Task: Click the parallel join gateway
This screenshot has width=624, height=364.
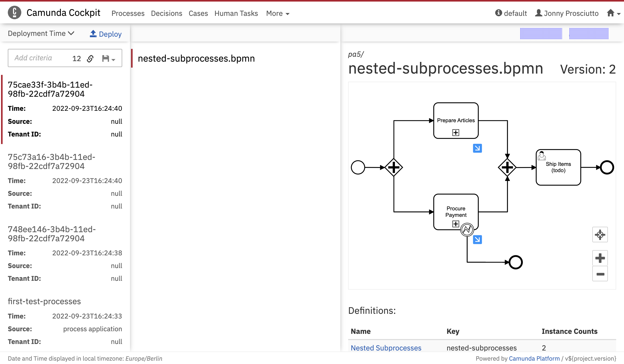Action: click(507, 167)
